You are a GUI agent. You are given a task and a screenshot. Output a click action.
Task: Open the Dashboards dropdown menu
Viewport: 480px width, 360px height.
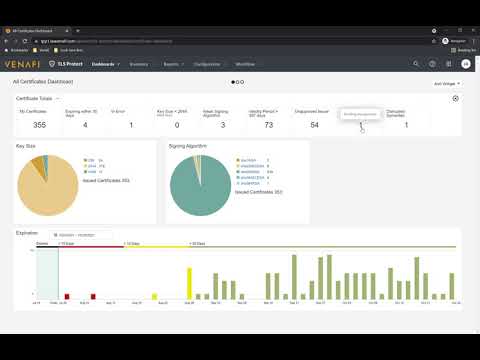click(106, 64)
